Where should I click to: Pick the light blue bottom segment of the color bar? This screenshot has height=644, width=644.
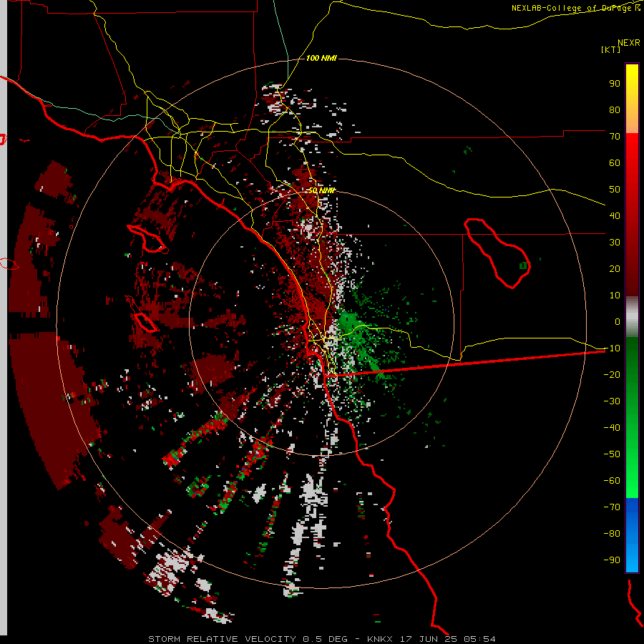pyautogui.click(x=632, y=559)
